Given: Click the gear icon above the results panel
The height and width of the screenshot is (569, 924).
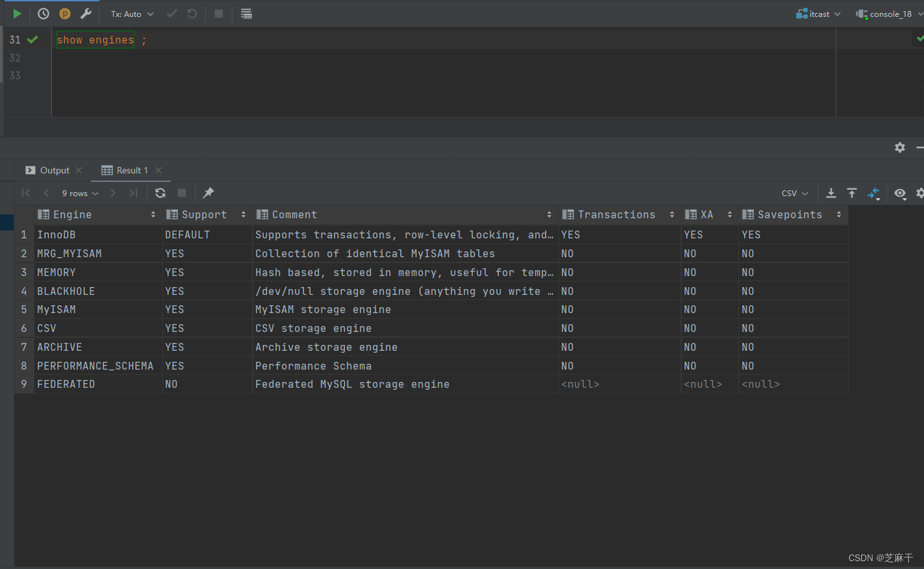Looking at the screenshot, I should click(900, 147).
